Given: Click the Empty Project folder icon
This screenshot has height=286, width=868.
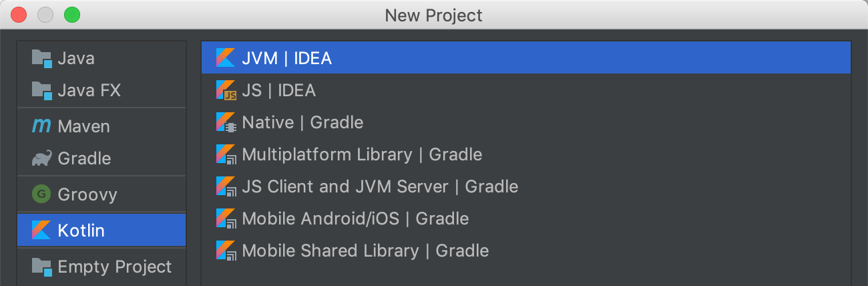Looking at the screenshot, I should coord(41,267).
